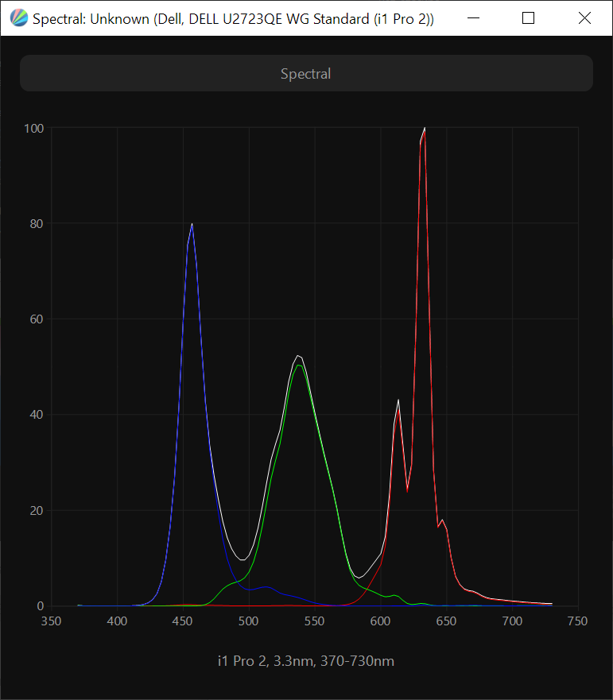Image resolution: width=613 pixels, height=700 pixels.
Task: Click the green curve peak near 540nm
Action: [x=298, y=365]
